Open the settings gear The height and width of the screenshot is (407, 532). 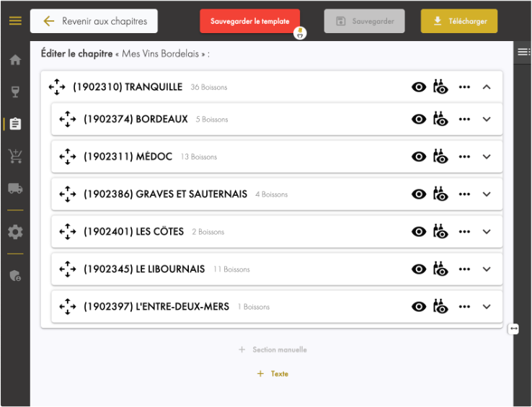pos(15,232)
